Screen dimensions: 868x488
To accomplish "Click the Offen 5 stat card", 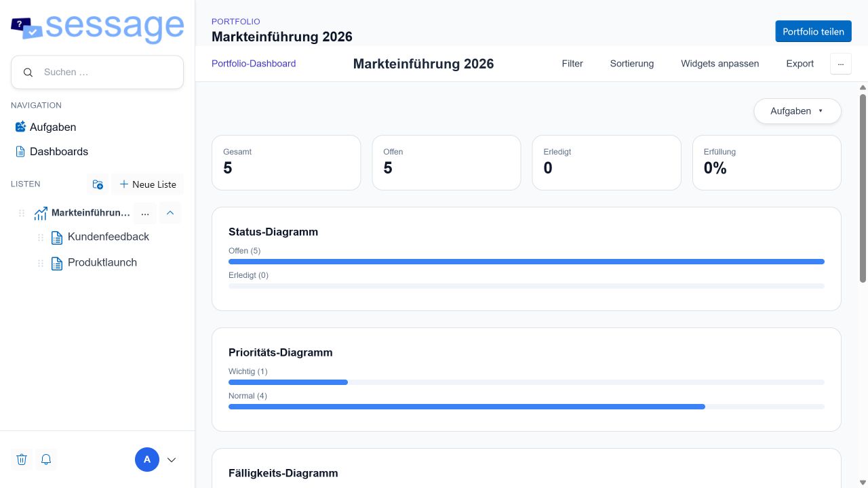I will pyautogui.click(x=446, y=163).
